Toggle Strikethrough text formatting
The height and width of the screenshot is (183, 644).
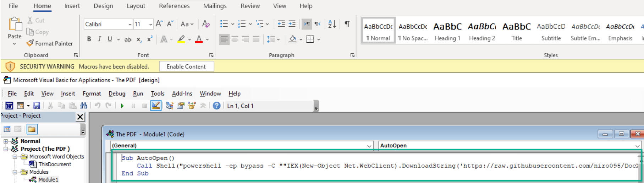128,39
